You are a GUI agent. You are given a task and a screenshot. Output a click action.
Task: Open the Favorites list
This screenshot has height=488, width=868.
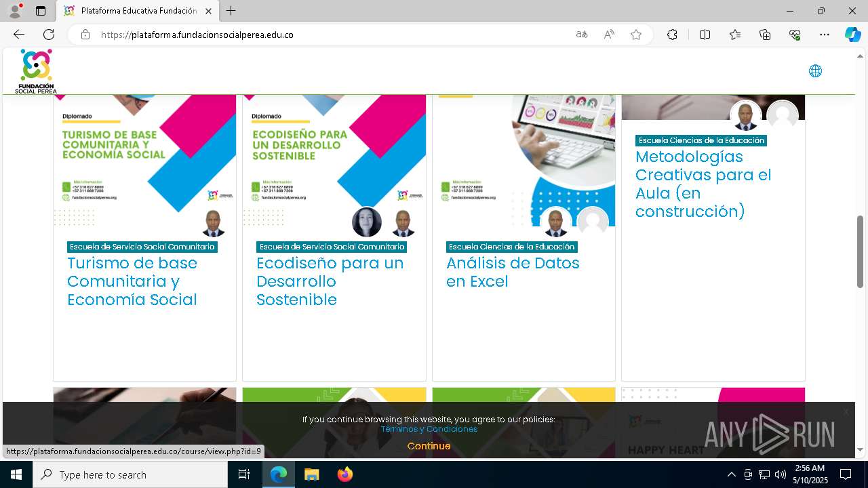click(735, 35)
